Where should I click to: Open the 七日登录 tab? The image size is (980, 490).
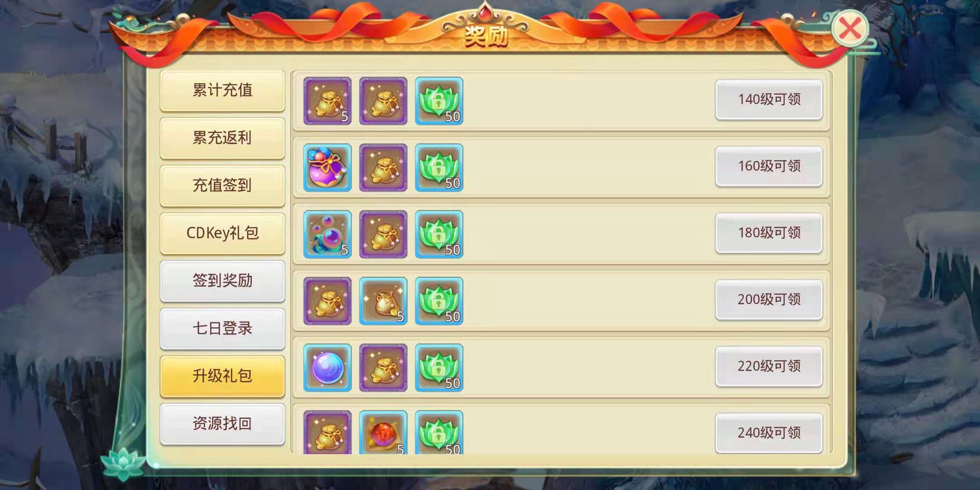pos(222,328)
